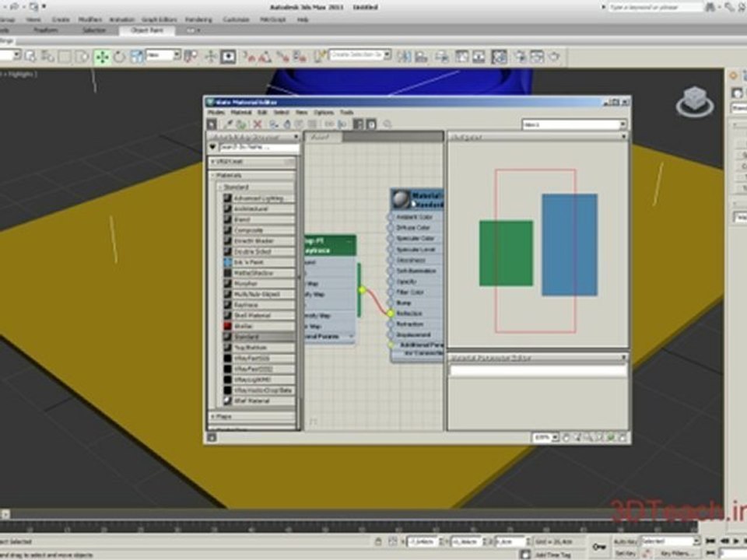
Task: Click the pan hand icon in Slate navigation
Action: pyautogui.click(x=566, y=437)
